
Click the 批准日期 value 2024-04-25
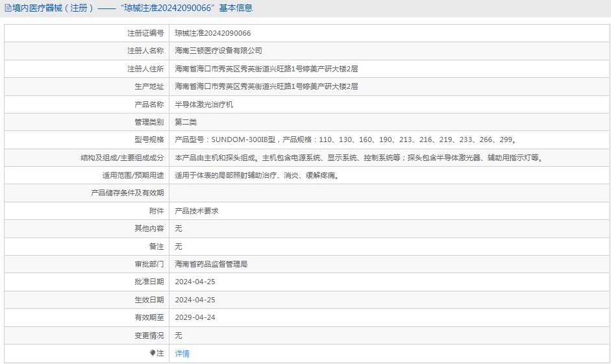tap(195, 282)
